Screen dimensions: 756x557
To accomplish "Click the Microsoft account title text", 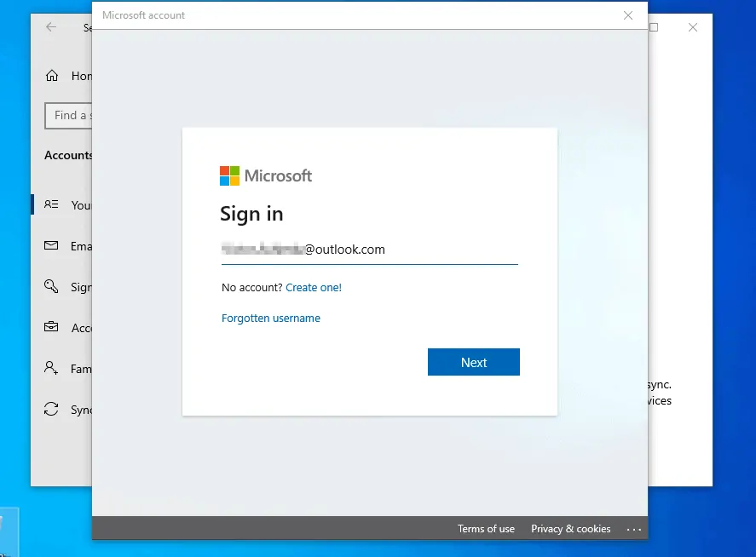I will tap(143, 15).
